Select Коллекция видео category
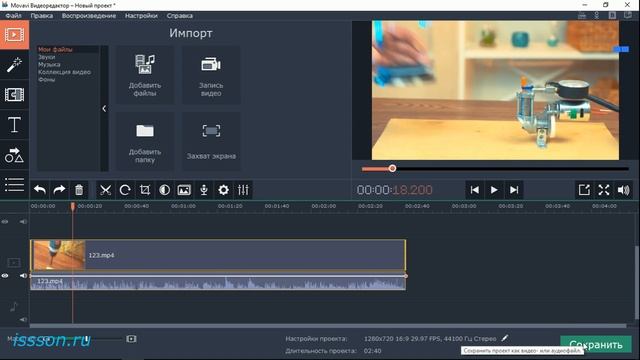Screen dimensions: 640x360 [x=64, y=72]
